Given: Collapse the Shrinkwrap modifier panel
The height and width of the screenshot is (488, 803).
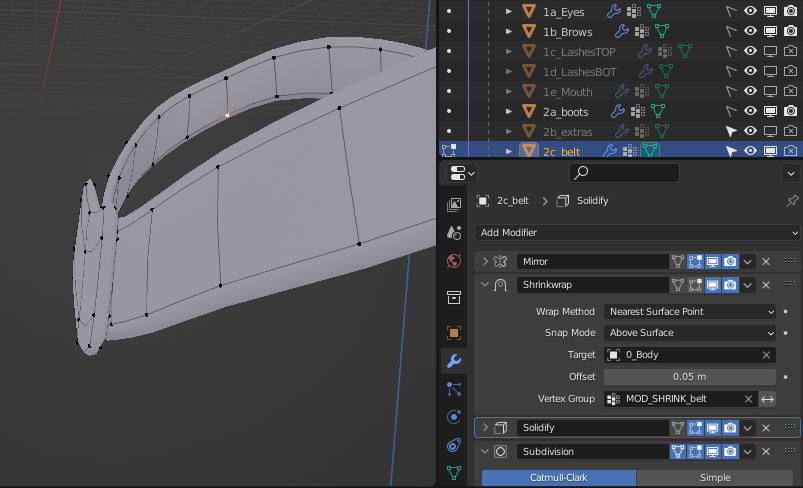Looking at the screenshot, I should pos(485,285).
